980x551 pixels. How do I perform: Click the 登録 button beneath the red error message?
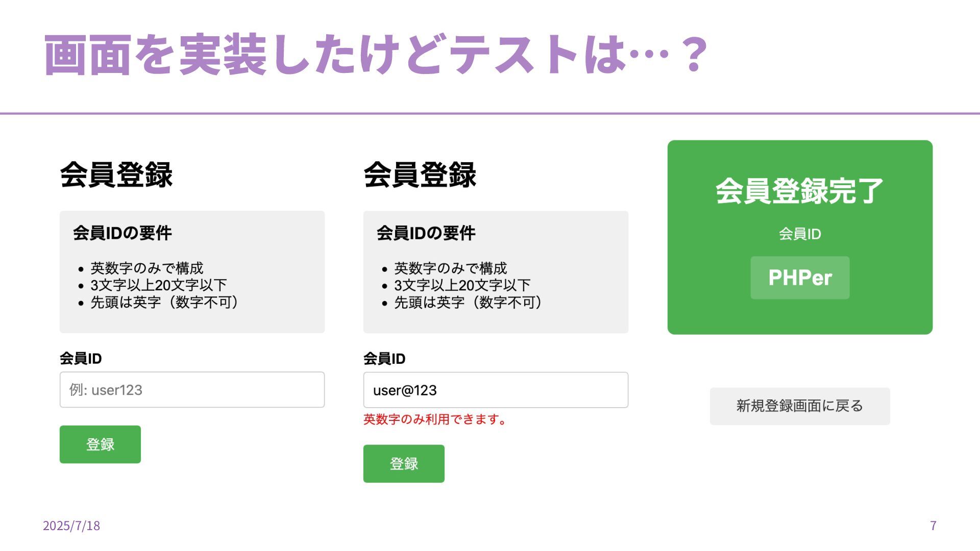[404, 464]
